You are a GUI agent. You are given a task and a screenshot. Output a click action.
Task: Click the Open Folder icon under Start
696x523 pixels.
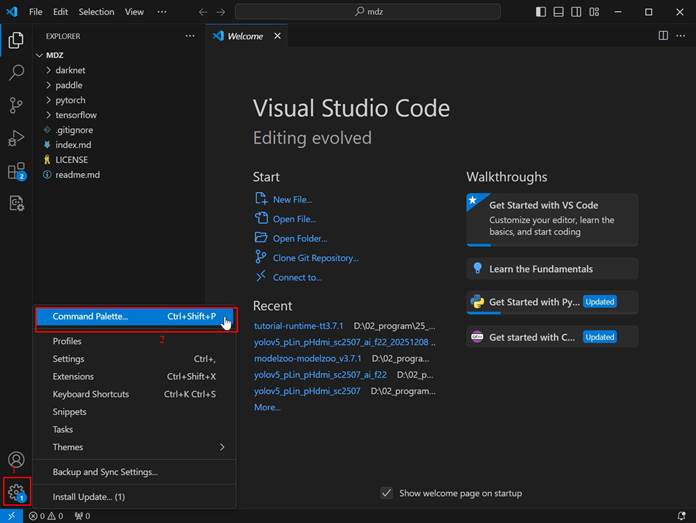[261, 238]
